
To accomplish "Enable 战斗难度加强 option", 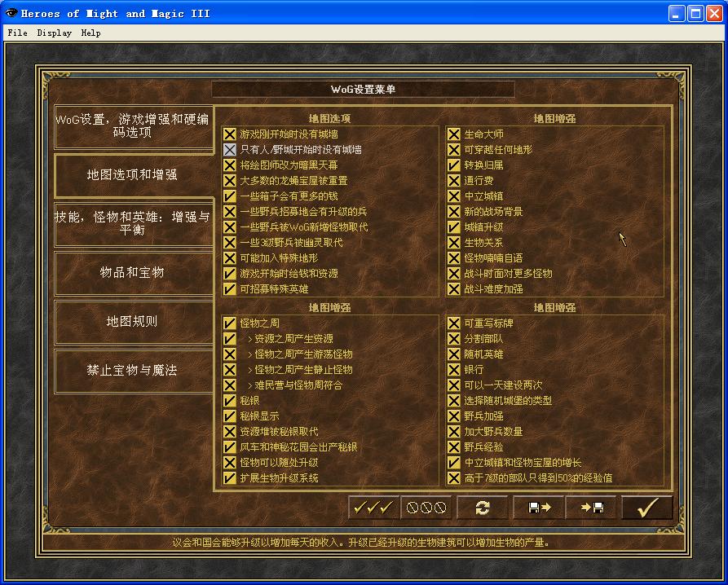I will [453, 289].
